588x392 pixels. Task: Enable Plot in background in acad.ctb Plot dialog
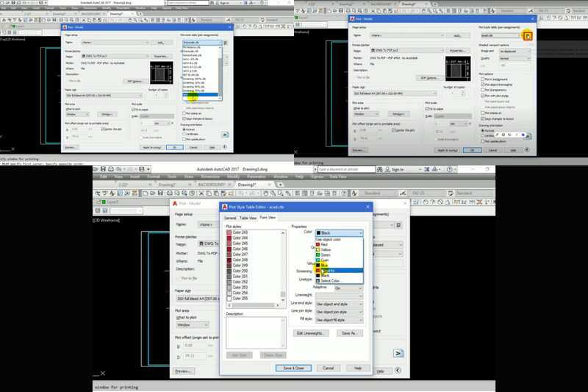tap(483, 79)
